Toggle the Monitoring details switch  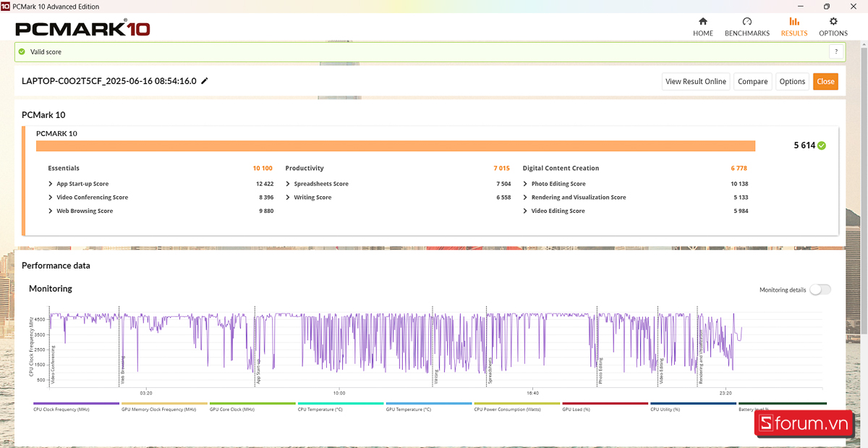(x=820, y=289)
